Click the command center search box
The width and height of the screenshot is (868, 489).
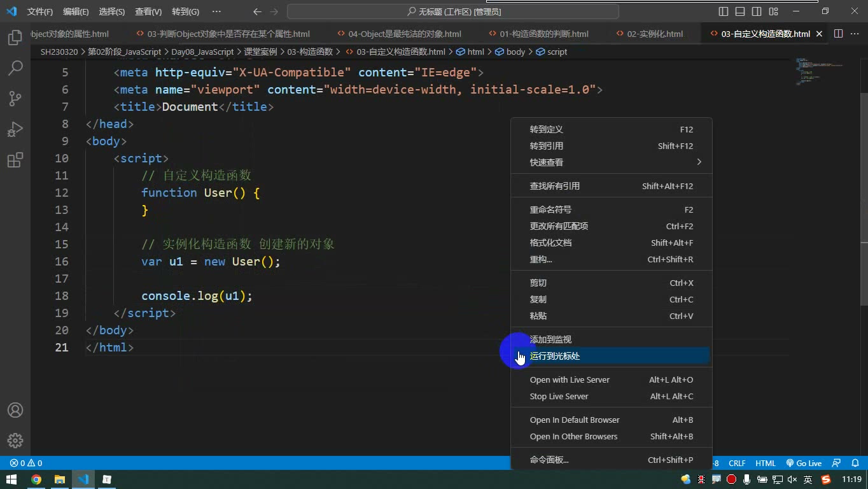[x=453, y=11]
